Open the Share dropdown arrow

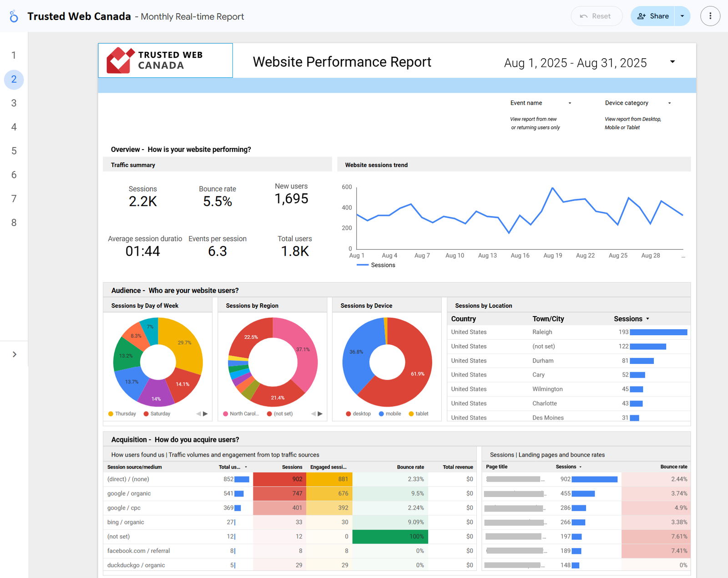(682, 16)
